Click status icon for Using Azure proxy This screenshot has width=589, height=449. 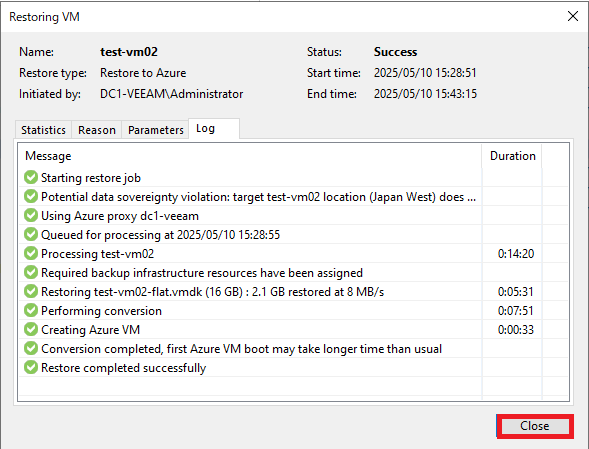point(31,215)
